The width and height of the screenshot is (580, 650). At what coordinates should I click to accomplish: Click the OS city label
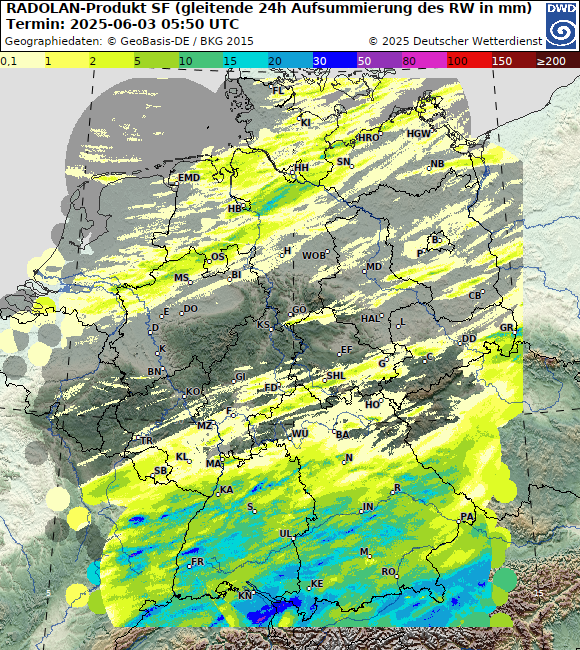[x=218, y=257]
